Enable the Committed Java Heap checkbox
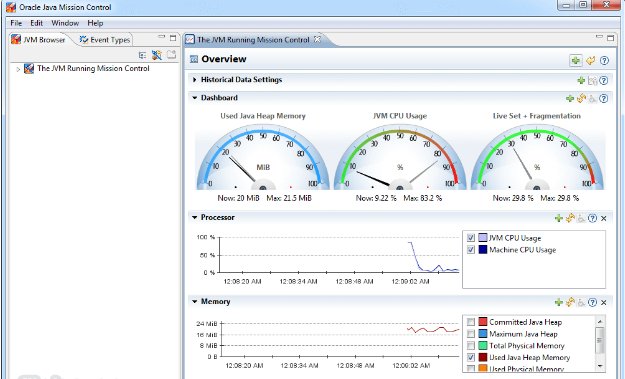625x379 pixels. [x=471, y=322]
